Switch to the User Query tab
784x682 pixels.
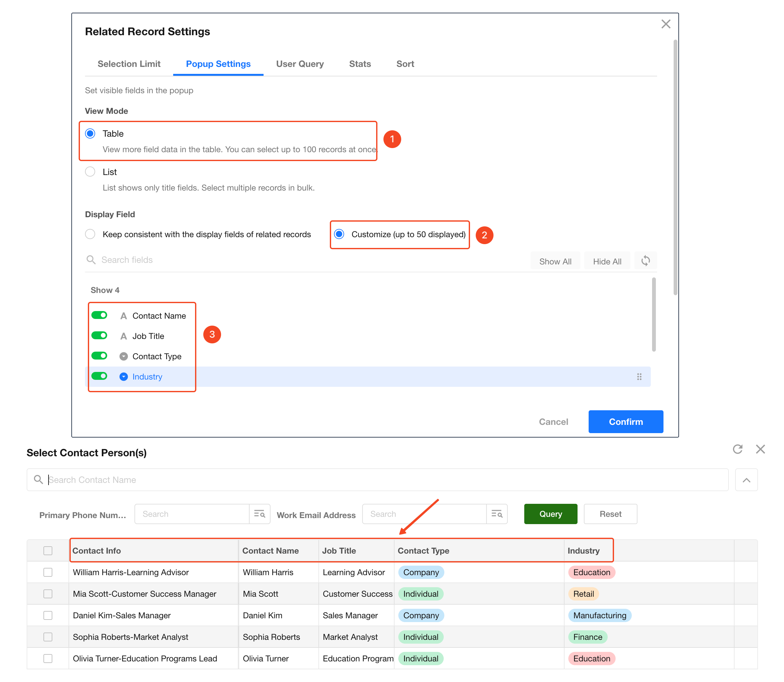(x=300, y=64)
